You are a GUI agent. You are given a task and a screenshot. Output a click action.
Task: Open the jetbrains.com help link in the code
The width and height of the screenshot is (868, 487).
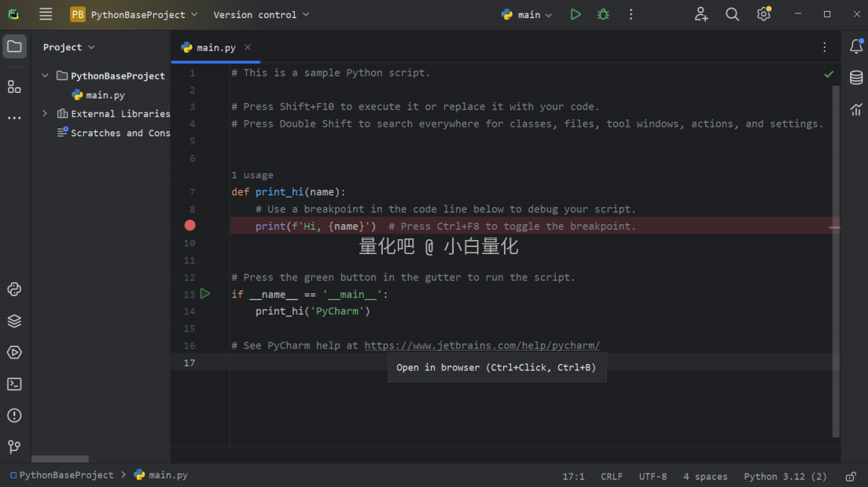tap(481, 345)
